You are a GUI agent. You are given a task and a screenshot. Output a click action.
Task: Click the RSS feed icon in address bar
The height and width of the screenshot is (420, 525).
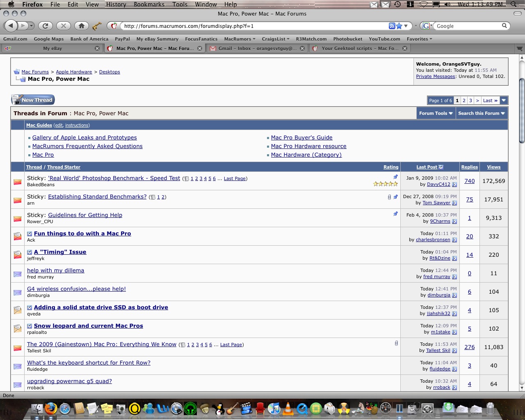tap(392, 26)
